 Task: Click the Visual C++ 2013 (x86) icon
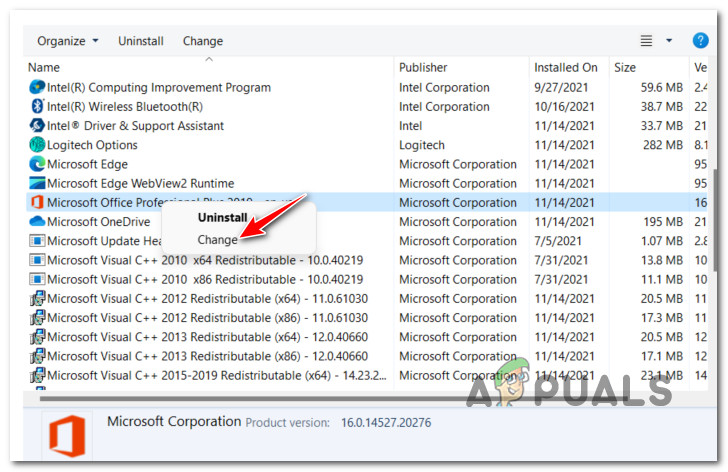[37, 356]
